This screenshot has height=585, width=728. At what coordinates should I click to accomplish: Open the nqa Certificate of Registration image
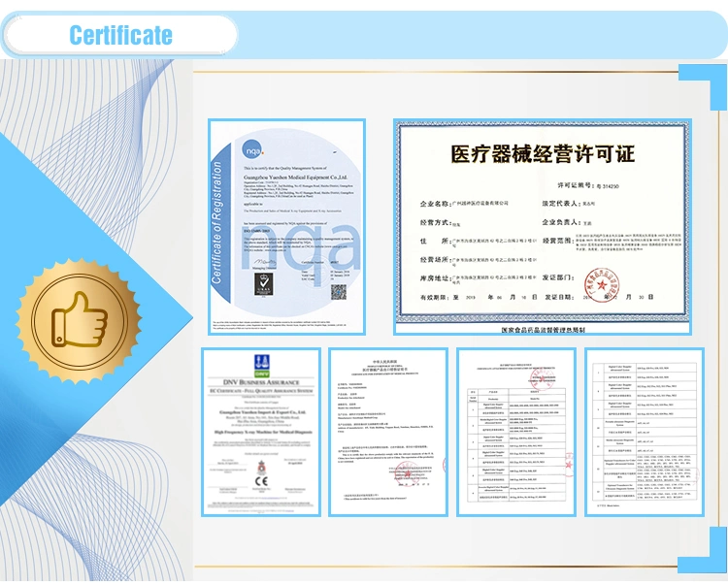pos(287,227)
